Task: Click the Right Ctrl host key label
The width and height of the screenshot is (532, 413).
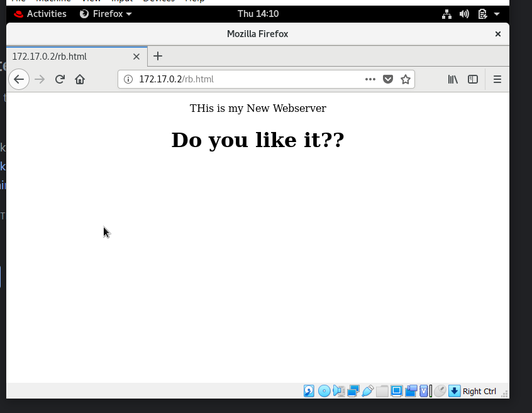Action: click(479, 391)
